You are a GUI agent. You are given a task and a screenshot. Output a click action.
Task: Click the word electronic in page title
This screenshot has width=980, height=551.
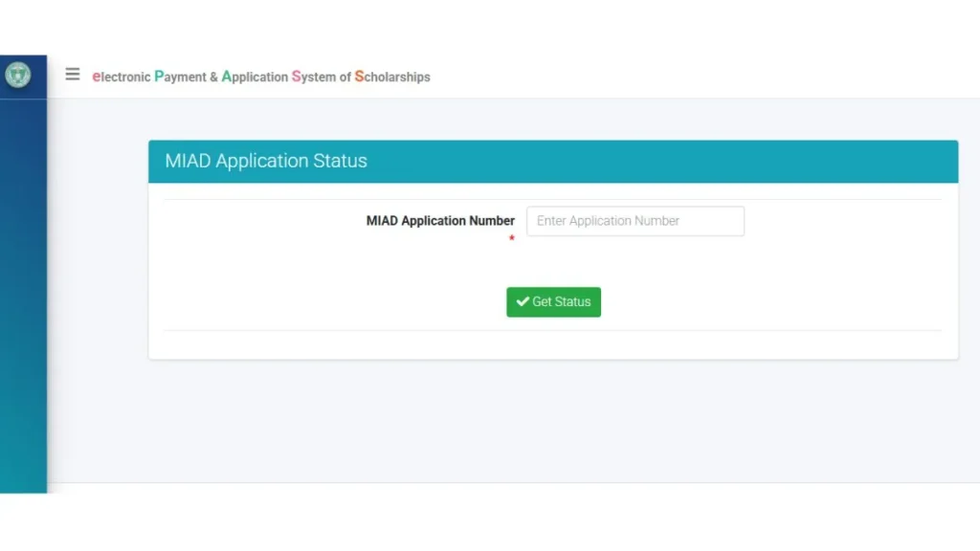(121, 77)
